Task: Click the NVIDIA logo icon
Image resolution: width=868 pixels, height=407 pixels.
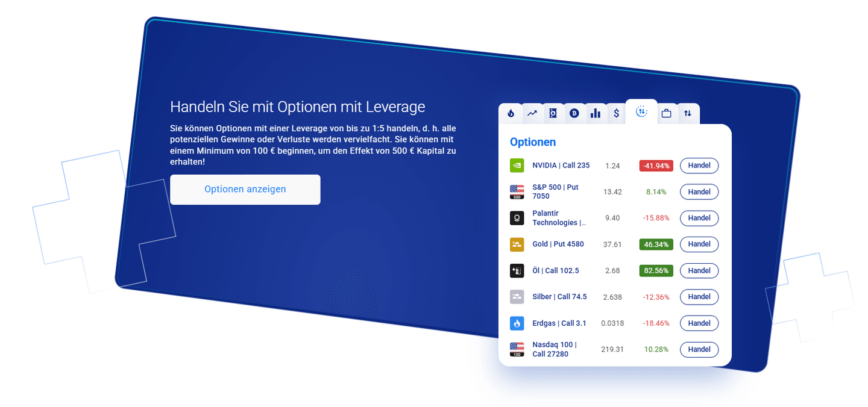Action: coord(517,166)
